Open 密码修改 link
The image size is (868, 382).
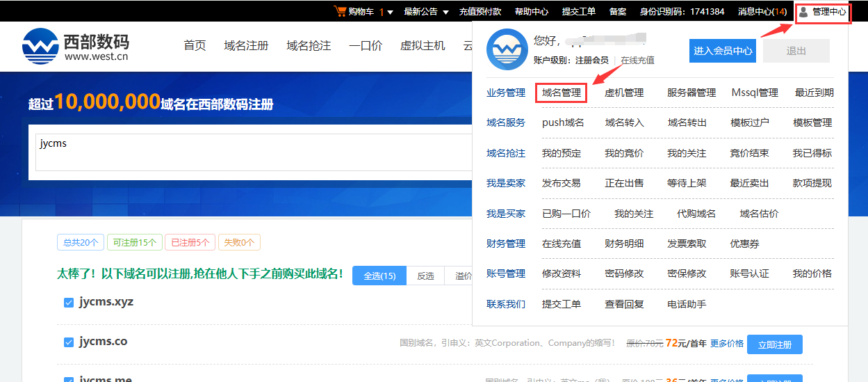pyautogui.click(x=624, y=273)
